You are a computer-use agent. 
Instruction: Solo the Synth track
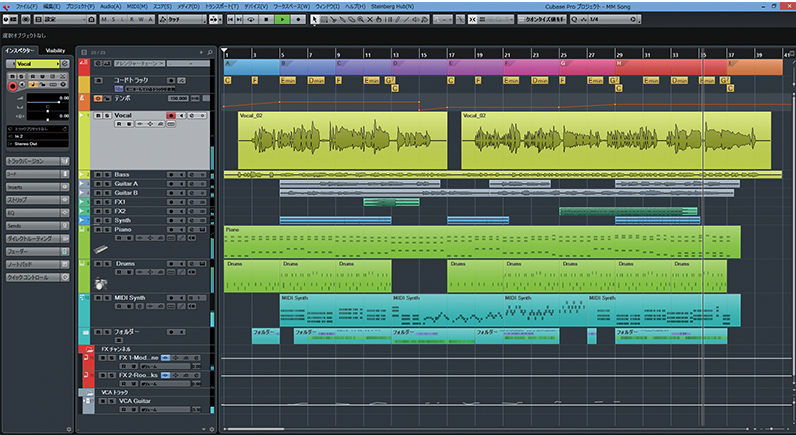click(107, 220)
